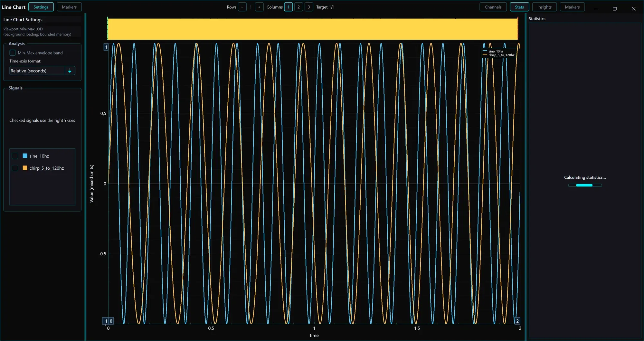
Task: Click the yellow overview strip above the chart
Action: coord(312,29)
